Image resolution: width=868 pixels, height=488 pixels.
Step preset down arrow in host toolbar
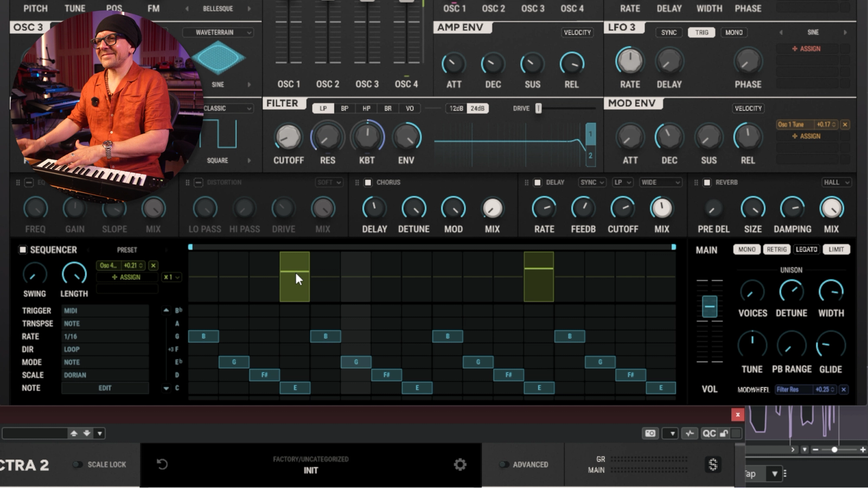87,433
